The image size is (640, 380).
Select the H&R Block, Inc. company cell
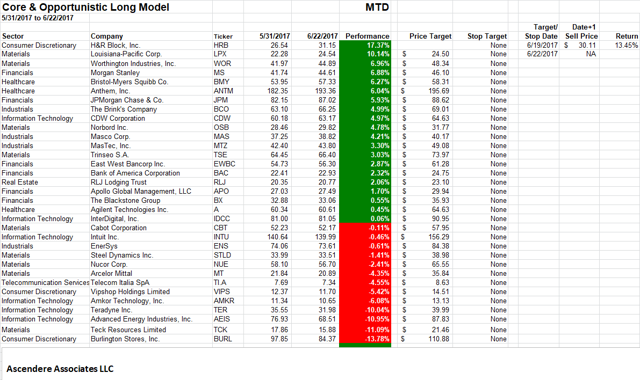(x=151, y=45)
